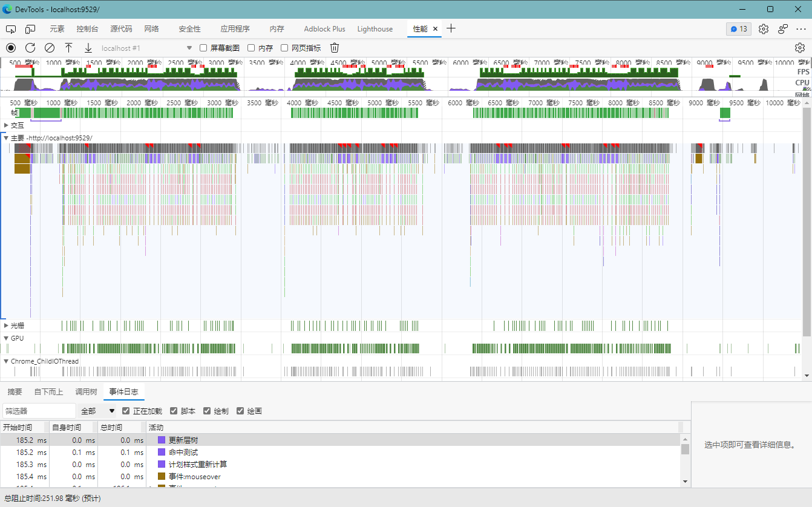Collapse the Chrome_ChildIOThread track
The image size is (812, 507).
tap(6, 361)
